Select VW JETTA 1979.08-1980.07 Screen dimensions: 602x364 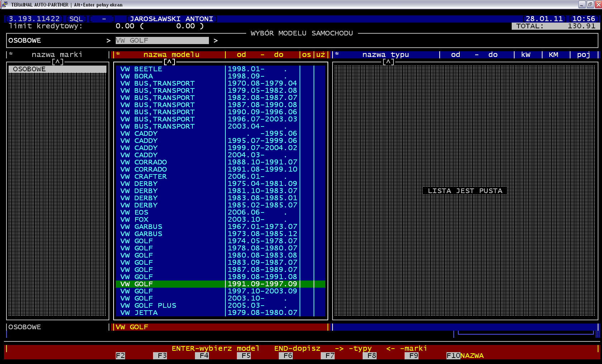220,313
